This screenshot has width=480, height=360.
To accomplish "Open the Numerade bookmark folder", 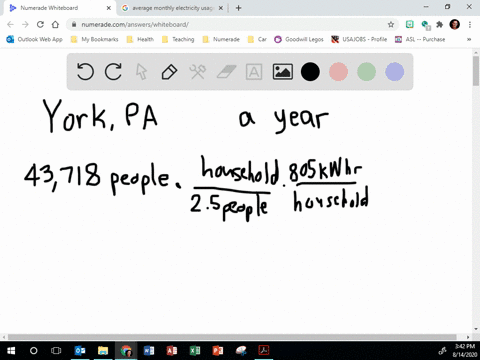I will click(x=221, y=39).
